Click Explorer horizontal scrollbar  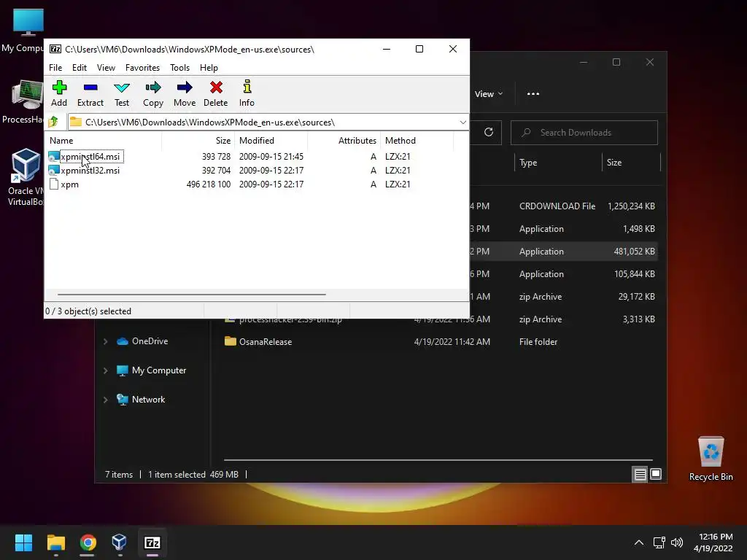438,460
